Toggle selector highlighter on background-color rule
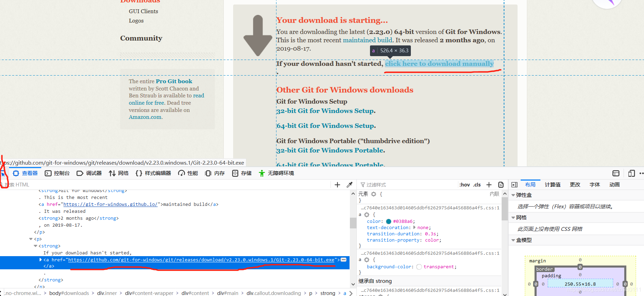 pos(367,260)
